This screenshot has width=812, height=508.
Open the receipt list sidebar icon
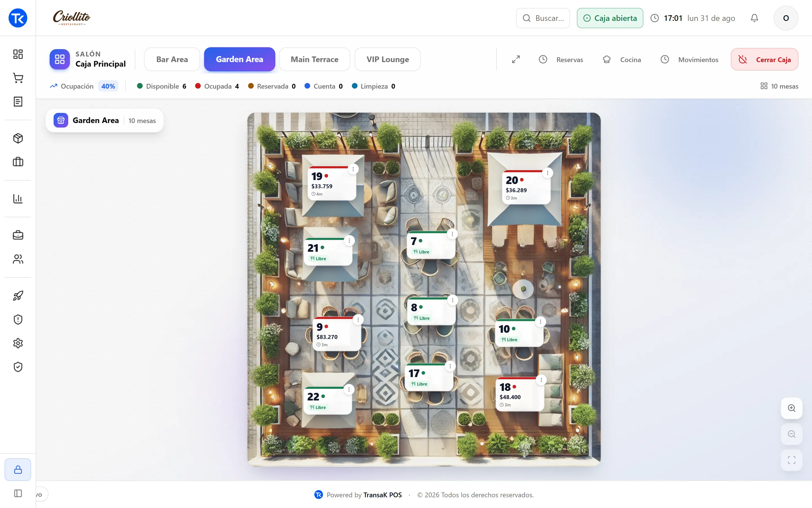[18, 102]
